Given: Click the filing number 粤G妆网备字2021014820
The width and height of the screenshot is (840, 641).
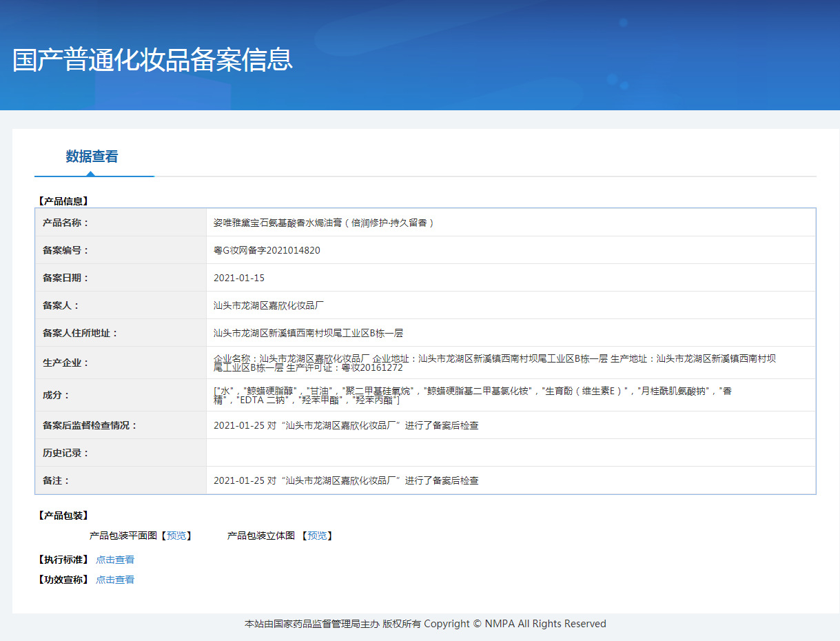Looking at the screenshot, I should (267, 250).
